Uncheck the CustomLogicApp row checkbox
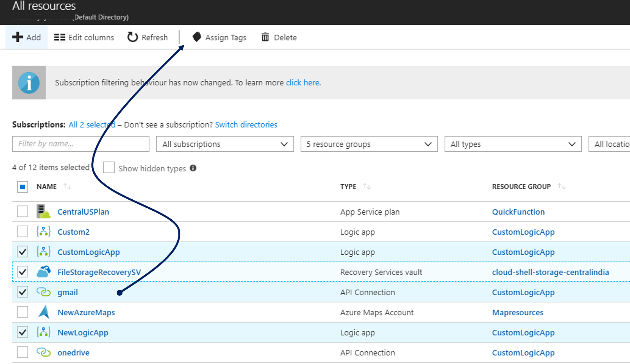 [x=23, y=252]
